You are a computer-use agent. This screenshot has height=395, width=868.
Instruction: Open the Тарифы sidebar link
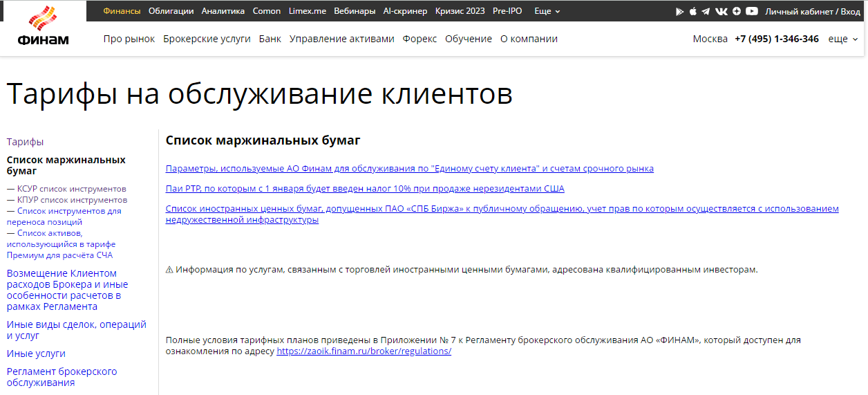coord(26,142)
